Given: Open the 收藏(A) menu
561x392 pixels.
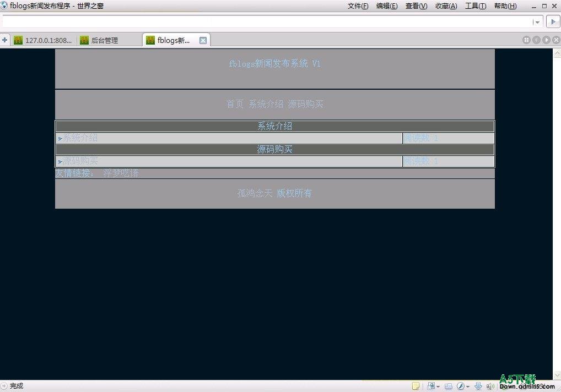Looking at the screenshot, I should click(x=446, y=6).
